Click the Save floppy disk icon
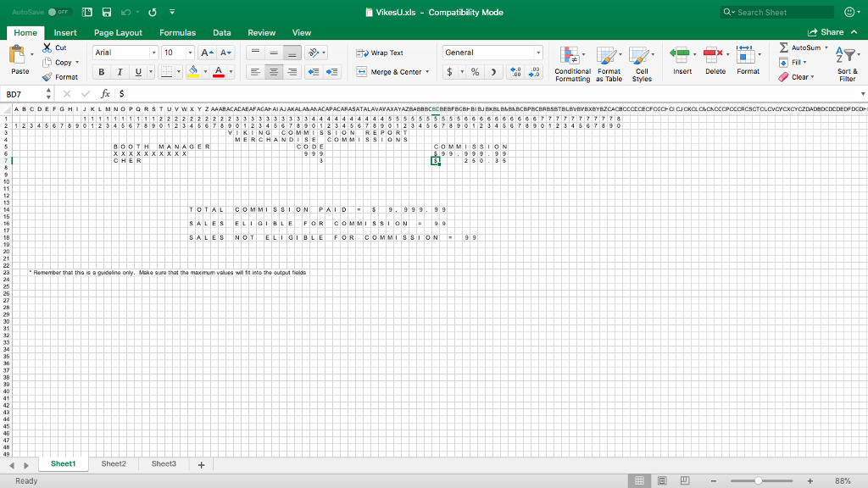The height and width of the screenshot is (488, 868). pyautogui.click(x=107, y=12)
